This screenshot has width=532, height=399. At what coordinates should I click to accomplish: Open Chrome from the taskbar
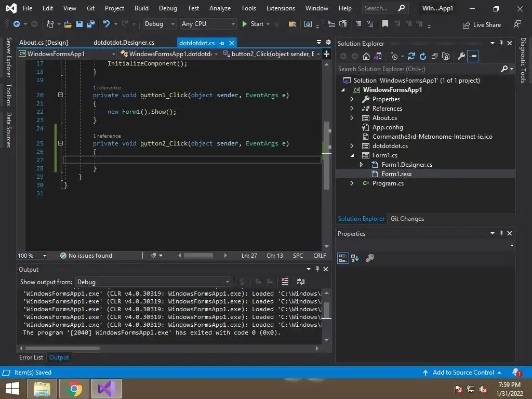coord(74,389)
